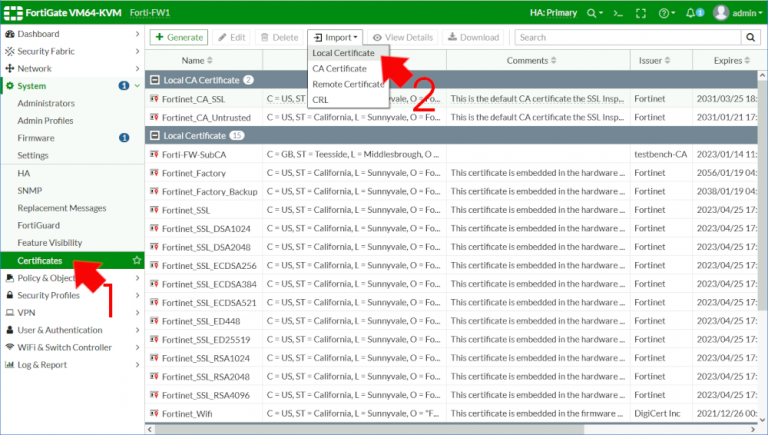Screen dimensions: 768x435
Task: Toggle the fullscreen icon in header
Action: coord(641,13)
